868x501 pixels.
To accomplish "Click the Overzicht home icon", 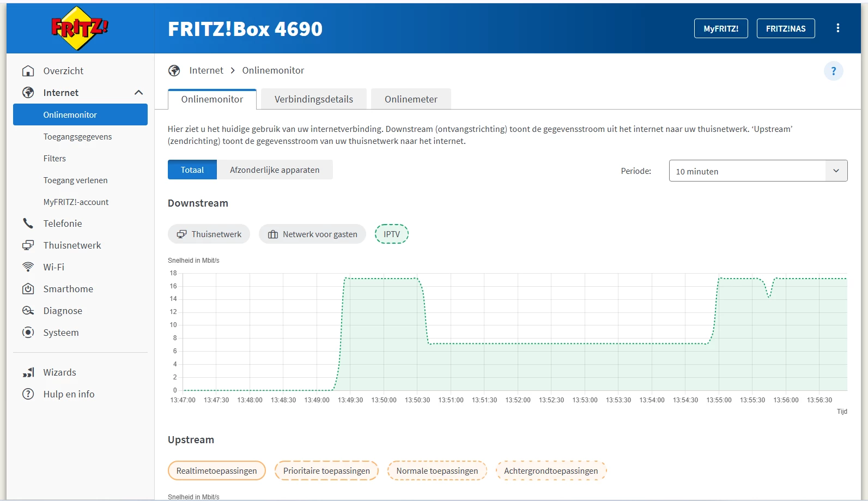I will (28, 71).
